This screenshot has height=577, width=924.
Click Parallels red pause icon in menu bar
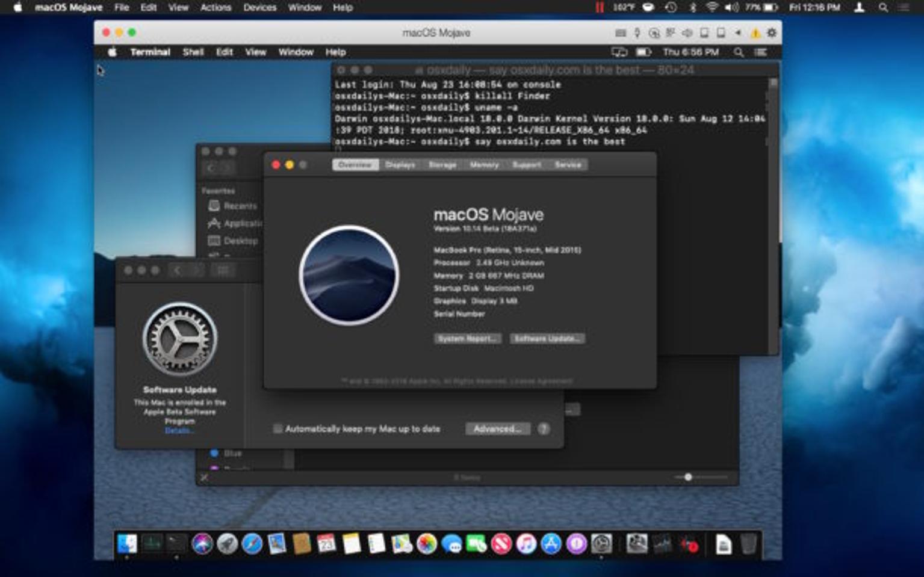tap(599, 7)
